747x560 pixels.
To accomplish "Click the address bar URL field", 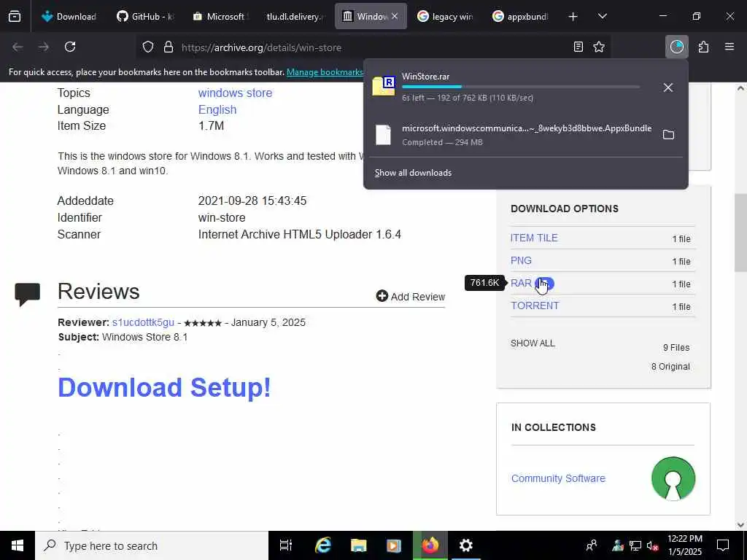I will 371,47.
